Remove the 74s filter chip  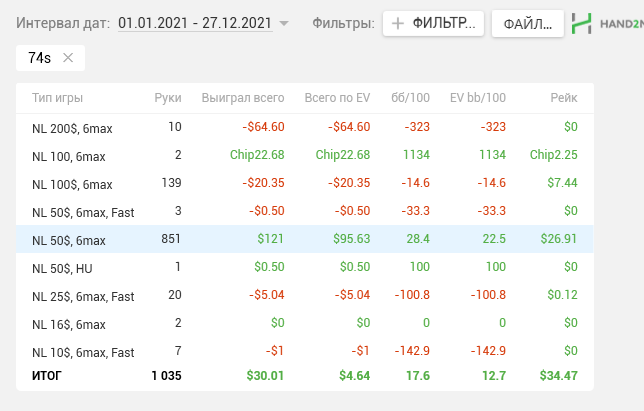point(68,58)
